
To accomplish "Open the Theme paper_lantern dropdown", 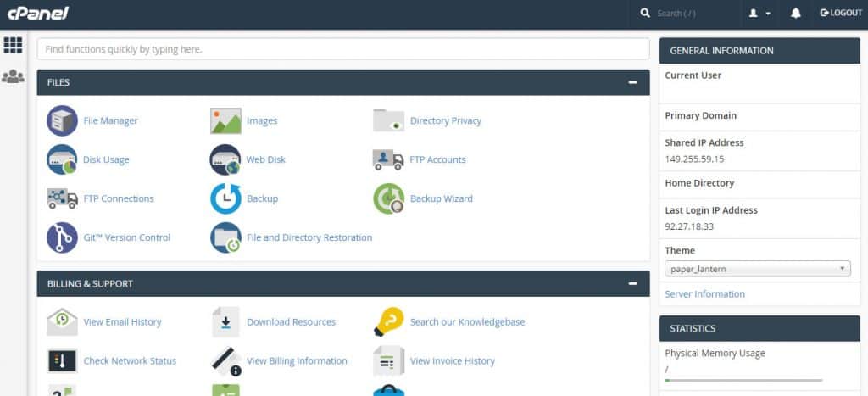I will pyautogui.click(x=757, y=269).
